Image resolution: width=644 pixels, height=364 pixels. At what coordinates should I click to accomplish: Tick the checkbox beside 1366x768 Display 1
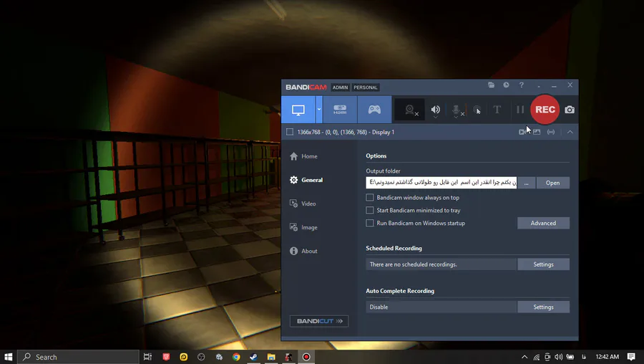[290, 132]
